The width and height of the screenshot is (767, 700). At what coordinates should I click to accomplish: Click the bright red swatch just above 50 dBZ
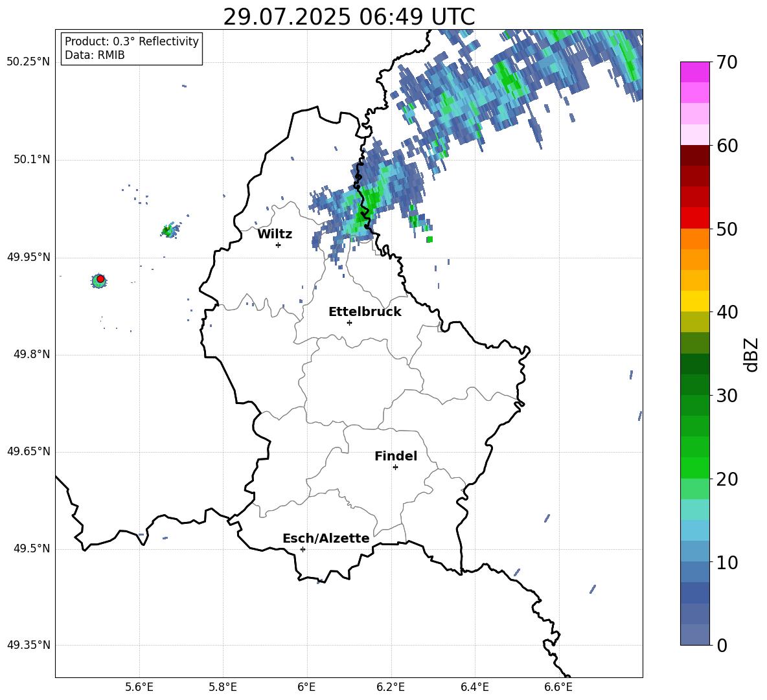[x=694, y=218]
